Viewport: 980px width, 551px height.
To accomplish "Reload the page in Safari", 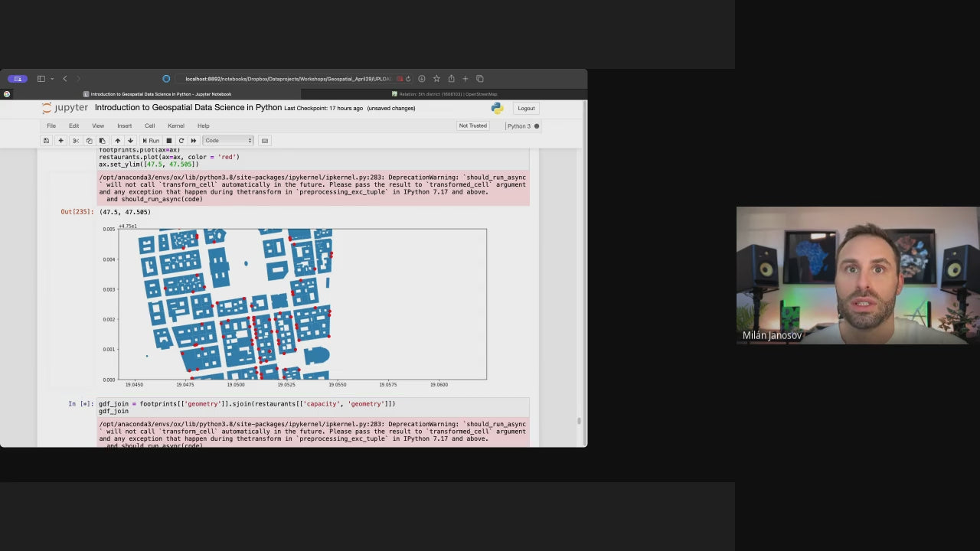I will click(x=408, y=79).
